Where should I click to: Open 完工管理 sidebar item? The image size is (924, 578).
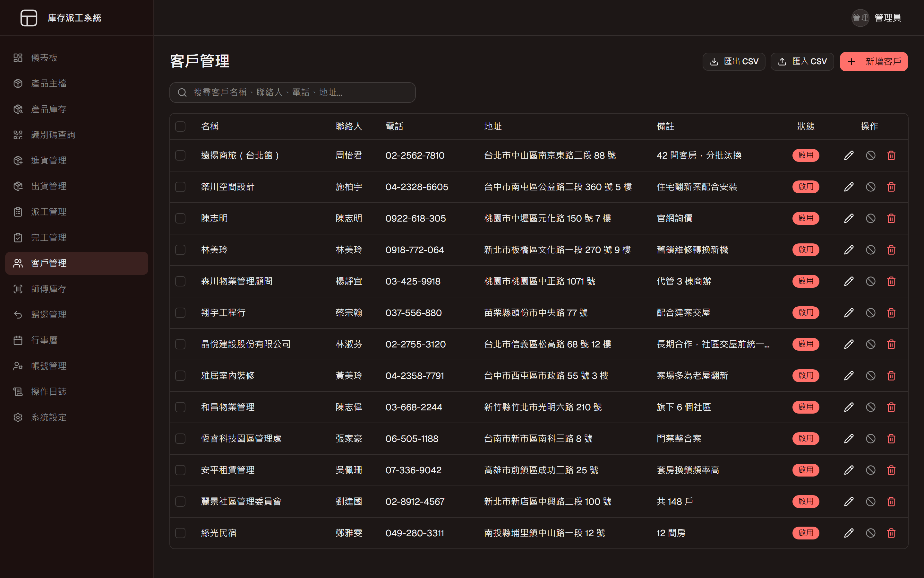(77, 238)
